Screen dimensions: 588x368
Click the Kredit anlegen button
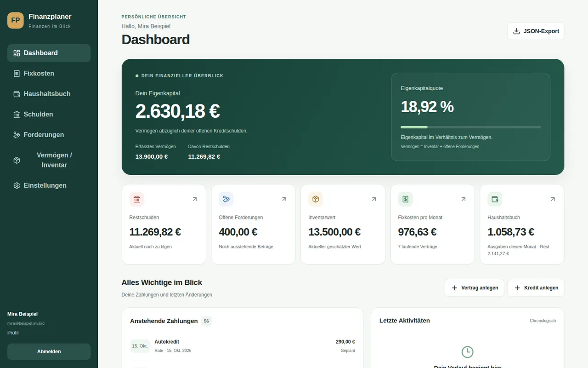(536, 288)
